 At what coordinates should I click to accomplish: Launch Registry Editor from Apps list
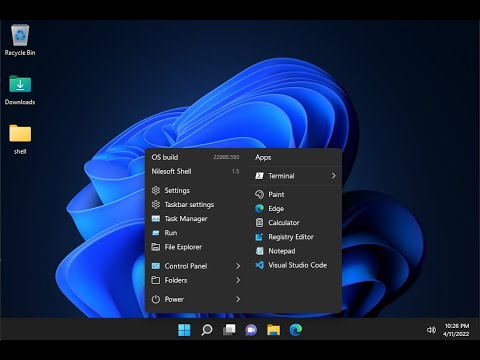pos(295,237)
